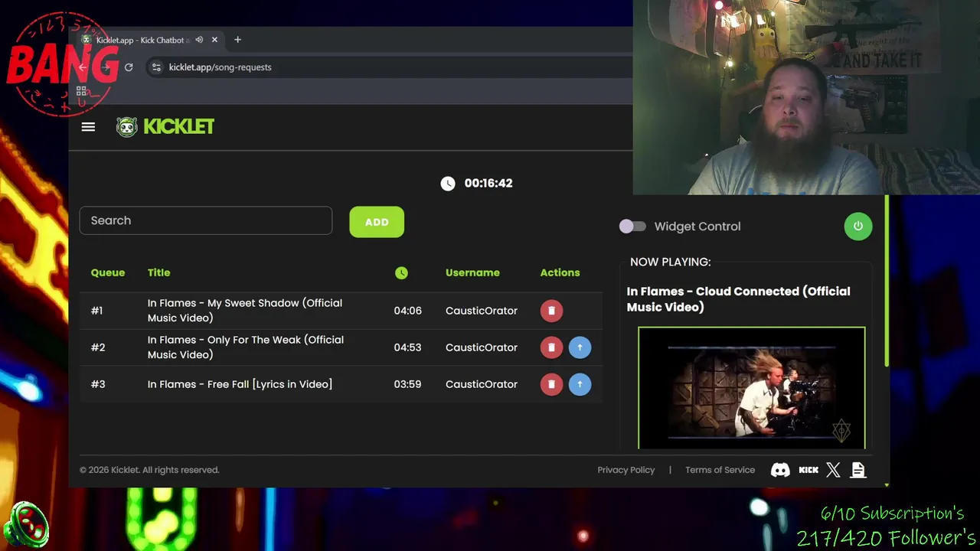The image size is (980, 551).
Task: Open the Terms of Service link
Action: 720,470
